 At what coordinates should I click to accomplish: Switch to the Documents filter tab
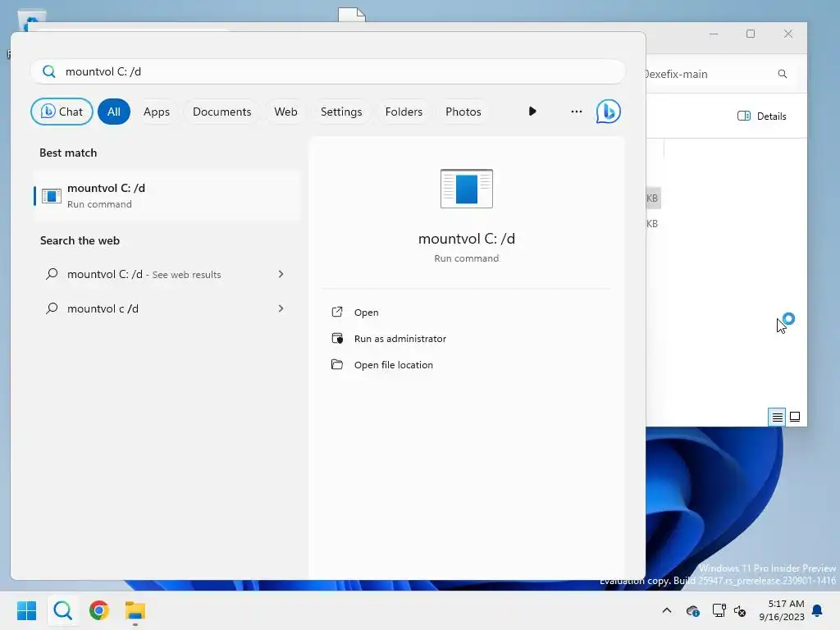click(x=221, y=112)
